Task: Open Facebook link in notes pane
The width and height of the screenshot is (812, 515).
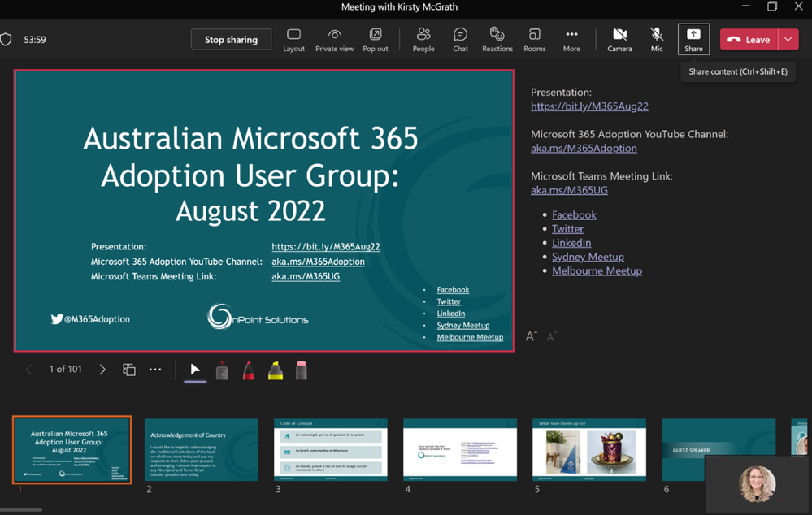Action: coord(574,214)
